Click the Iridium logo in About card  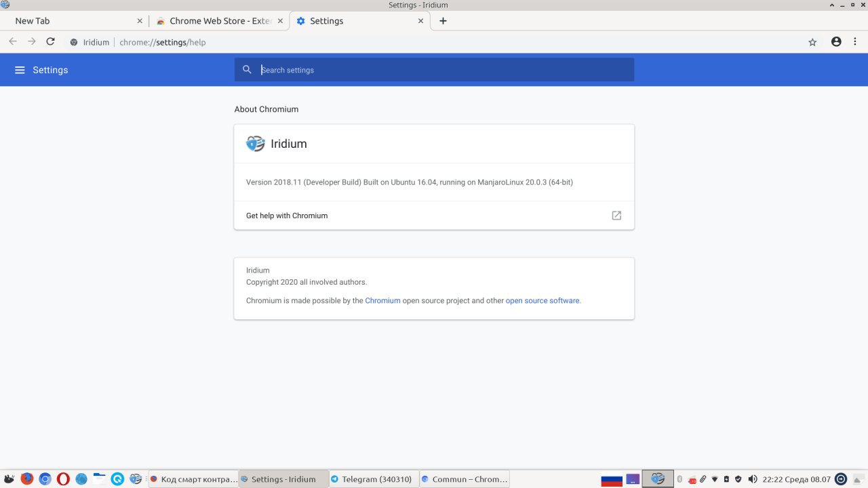click(255, 144)
